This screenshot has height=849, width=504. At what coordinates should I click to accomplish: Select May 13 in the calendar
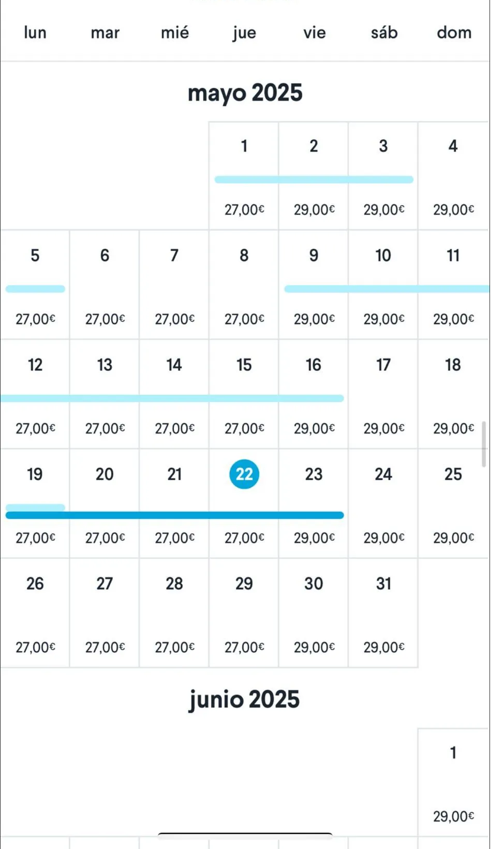[x=105, y=394]
